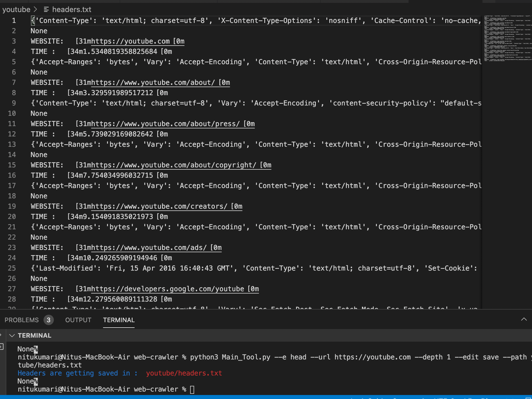532x399 pixels.
Task: Place cursor on 'TIME : [34m1.5340819358825684' line
Action: pos(101,52)
